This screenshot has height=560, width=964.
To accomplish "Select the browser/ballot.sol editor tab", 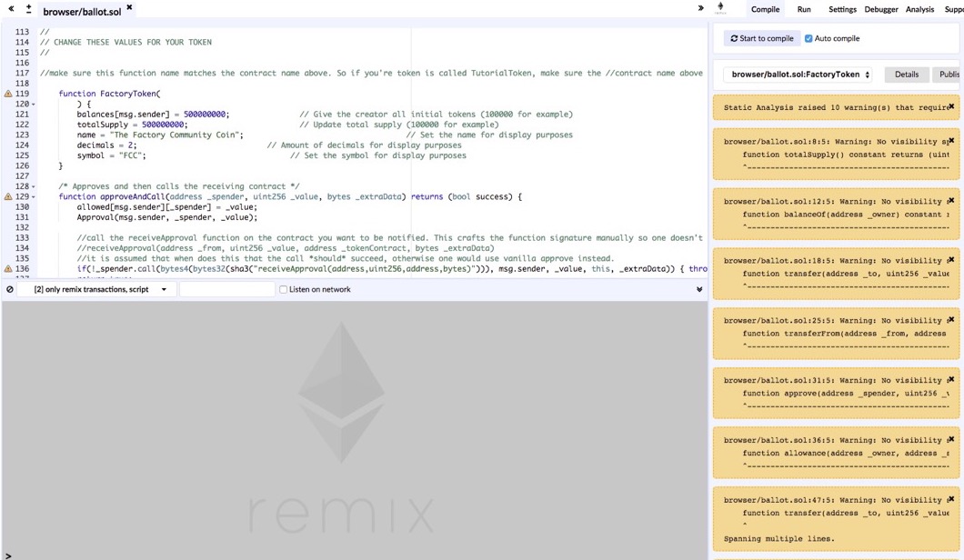I will coord(82,11).
